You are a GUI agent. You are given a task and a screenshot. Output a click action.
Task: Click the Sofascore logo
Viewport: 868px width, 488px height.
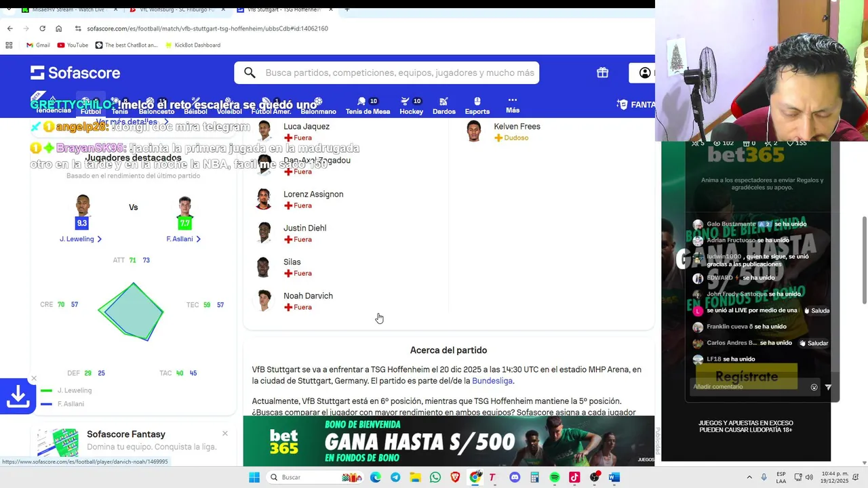click(75, 73)
